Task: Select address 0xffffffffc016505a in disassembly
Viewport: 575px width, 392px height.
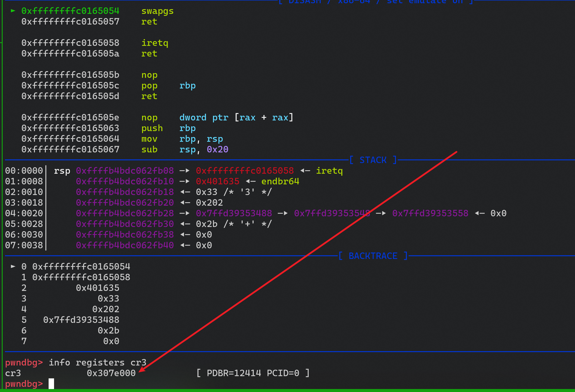Action: coord(70,54)
